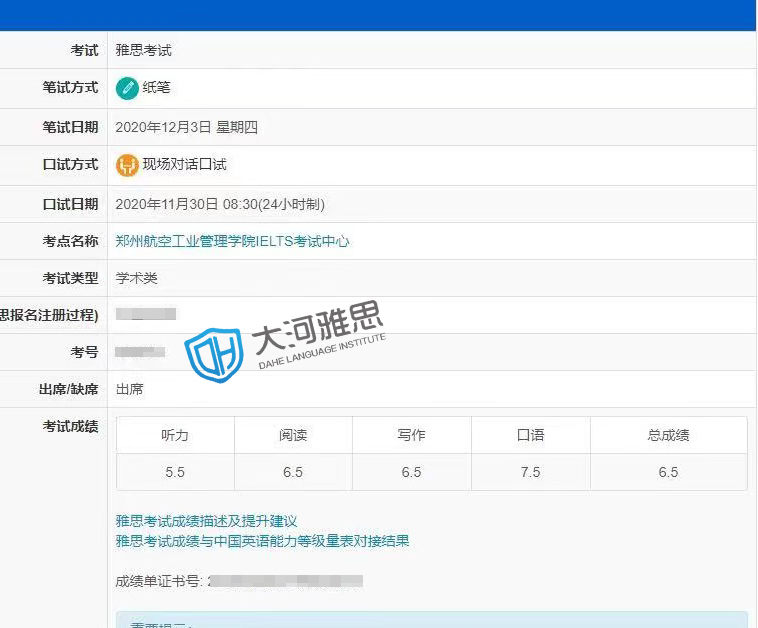Image resolution: width=758 pixels, height=628 pixels.
Task: Click the 口试方式 row label
Action: [71, 164]
